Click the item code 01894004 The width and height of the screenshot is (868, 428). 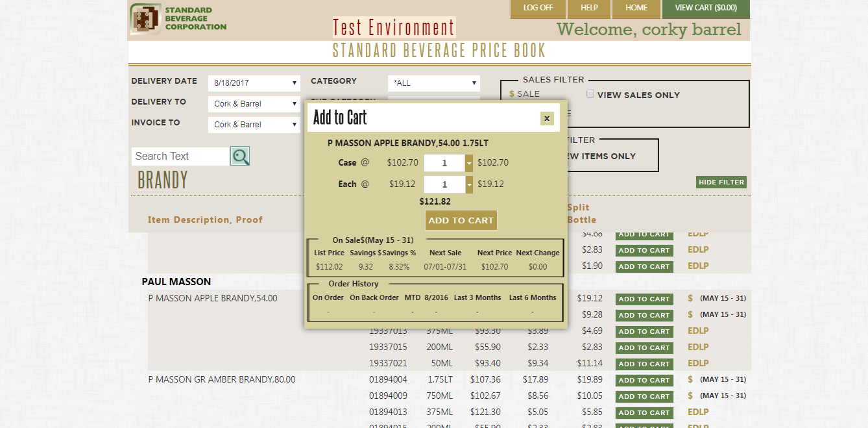click(x=389, y=379)
